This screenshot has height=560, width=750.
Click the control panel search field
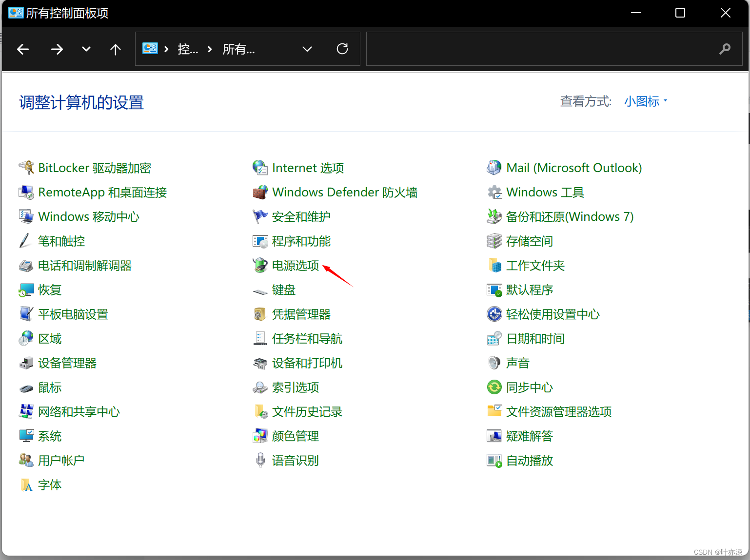[x=554, y=49]
